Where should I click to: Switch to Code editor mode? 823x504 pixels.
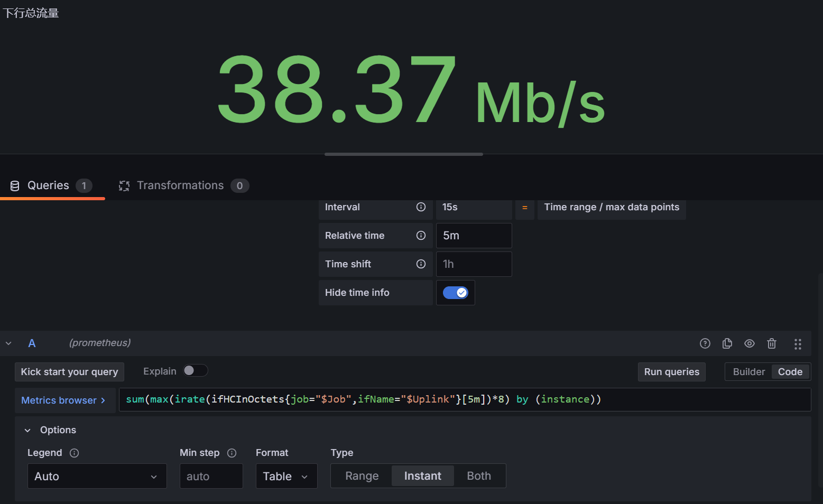point(790,372)
